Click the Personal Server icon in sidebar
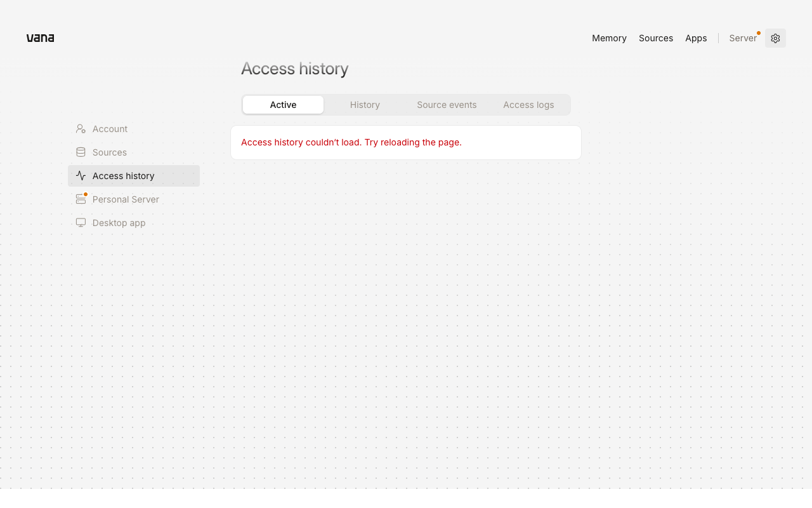 [81, 199]
